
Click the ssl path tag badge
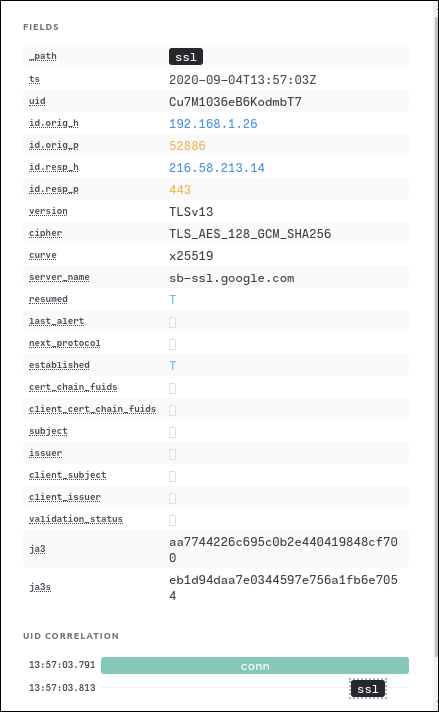(x=186, y=57)
